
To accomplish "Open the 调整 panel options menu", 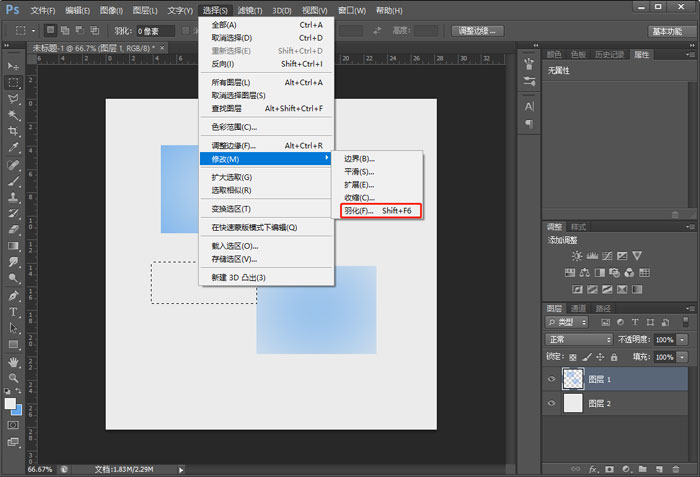I will (690, 227).
